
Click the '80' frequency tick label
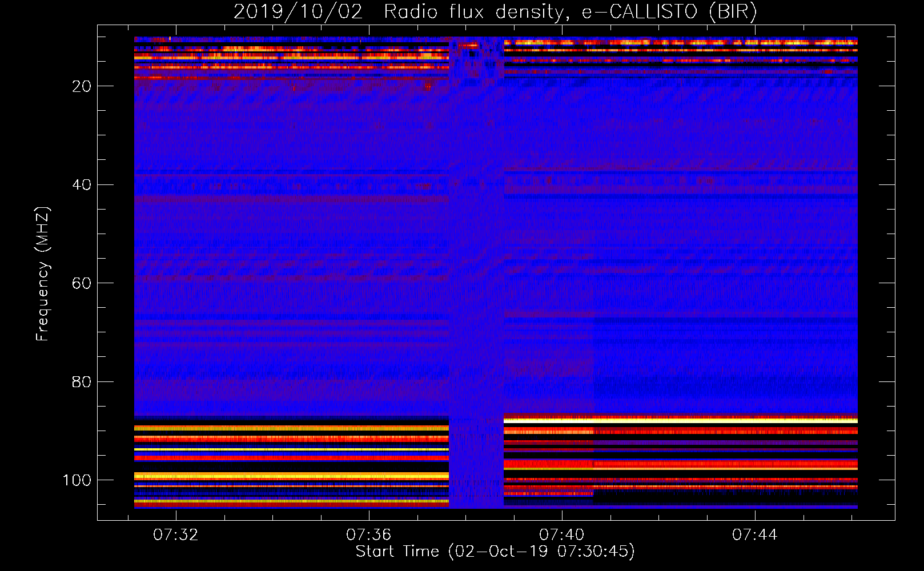pyautogui.click(x=81, y=382)
